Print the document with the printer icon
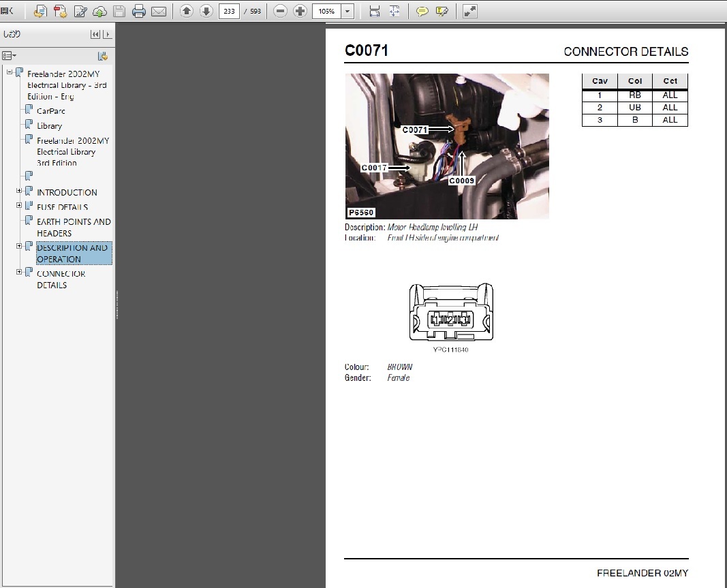 tap(138, 11)
